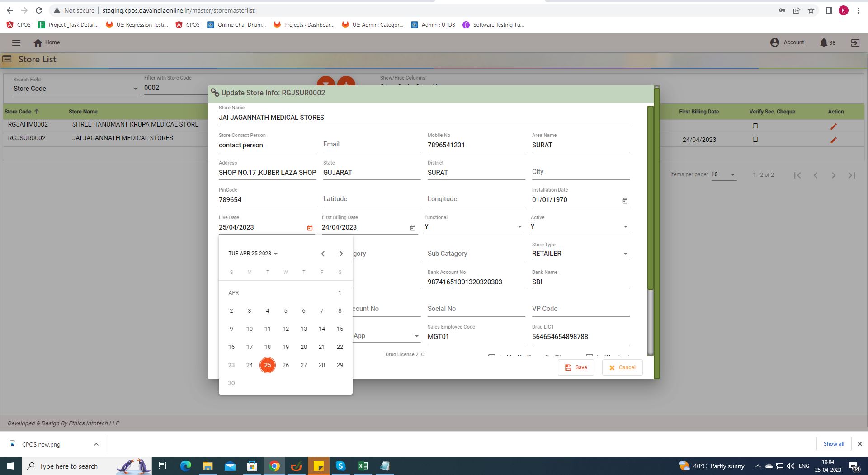The image size is (868, 475).
Task: Go to previous month in calendar
Action: coord(323,254)
